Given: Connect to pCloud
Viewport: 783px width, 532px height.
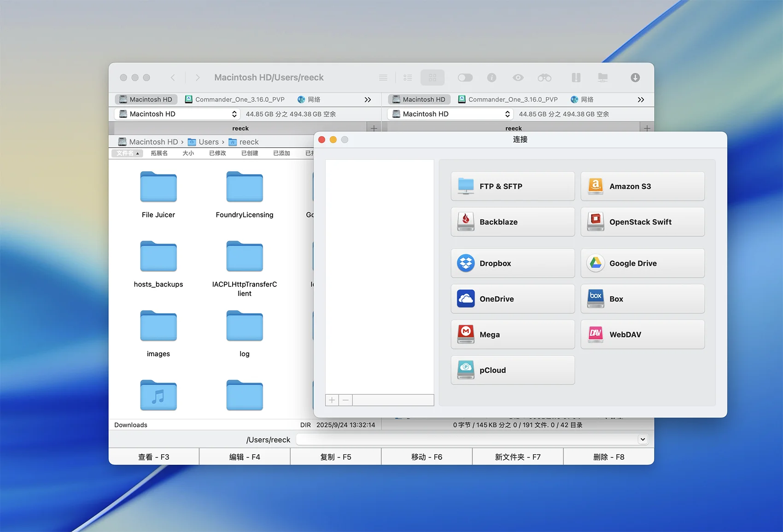Looking at the screenshot, I should [513, 370].
